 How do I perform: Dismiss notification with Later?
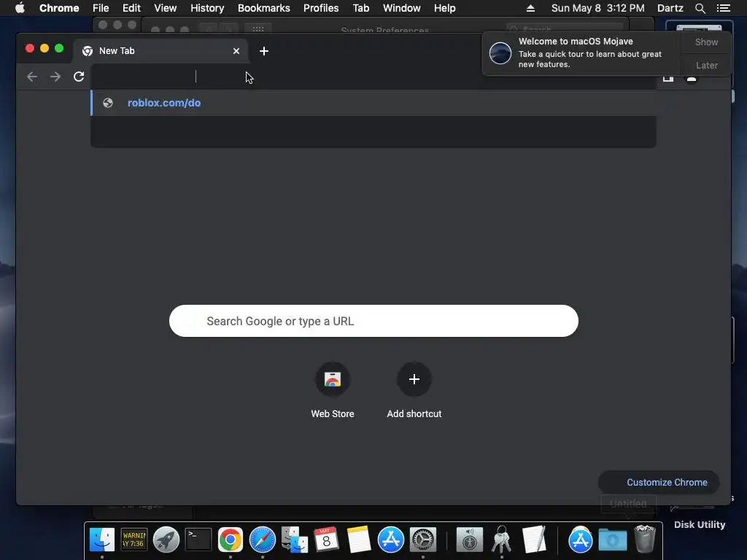[706, 65]
